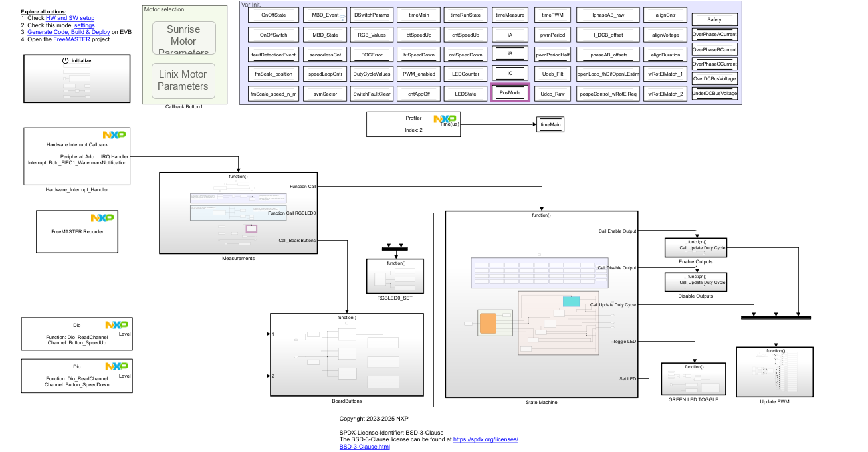The image size is (868, 452).
Task: Select the BoardButtons subsystem block
Action: click(347, 354)
